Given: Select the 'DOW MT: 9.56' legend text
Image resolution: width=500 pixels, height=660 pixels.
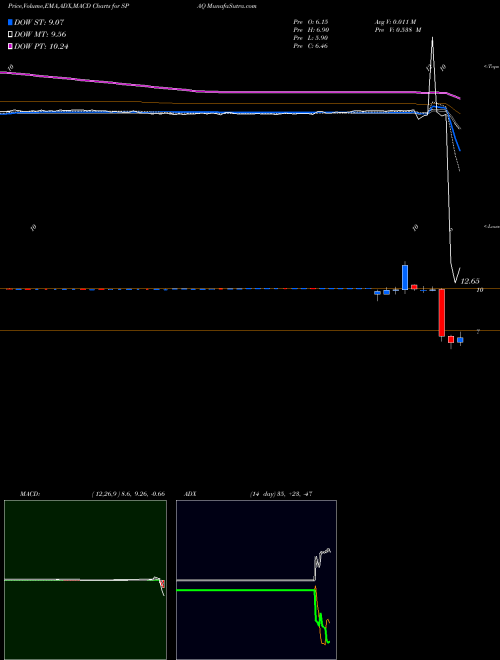Looking at the screenshot, I should click(40, 35).
